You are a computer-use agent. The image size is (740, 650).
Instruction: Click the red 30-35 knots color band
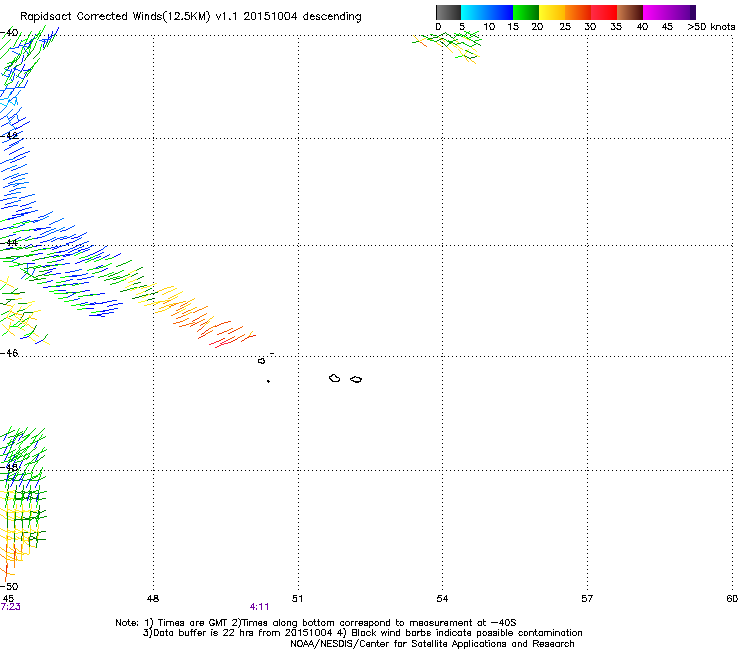click(604, 12)
